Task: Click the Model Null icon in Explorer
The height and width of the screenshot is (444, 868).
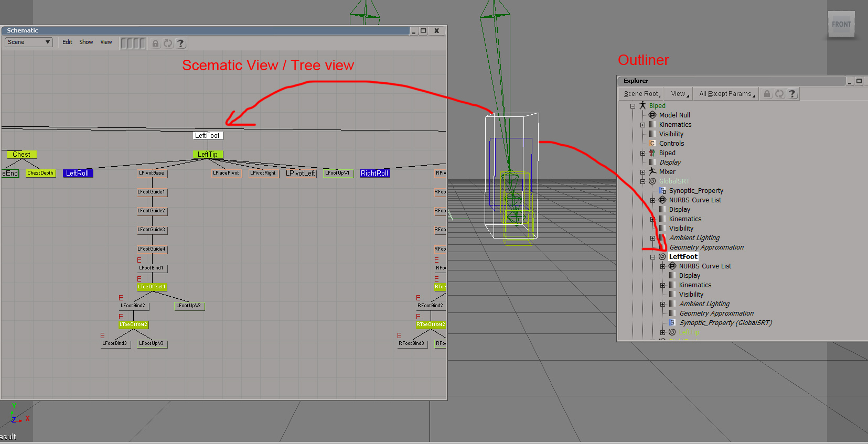Action: (652, 115)
